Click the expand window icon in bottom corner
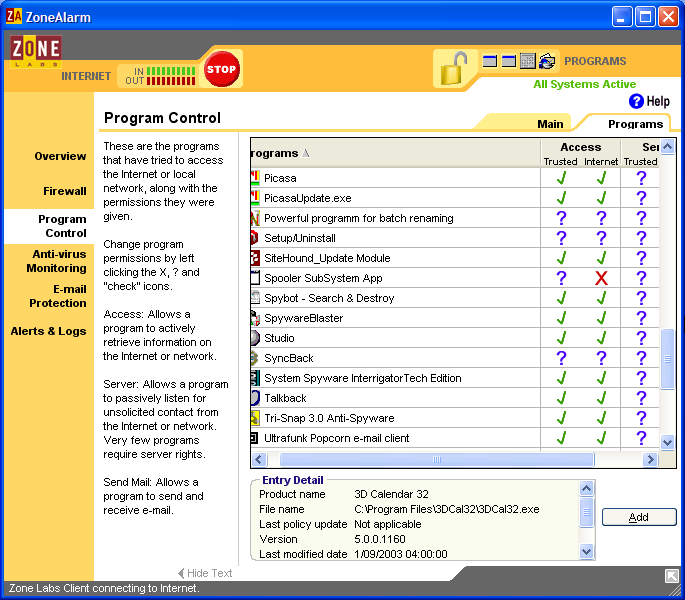Image resolution: width=685 pixels, height=600 pixels. tap(671, 576)
